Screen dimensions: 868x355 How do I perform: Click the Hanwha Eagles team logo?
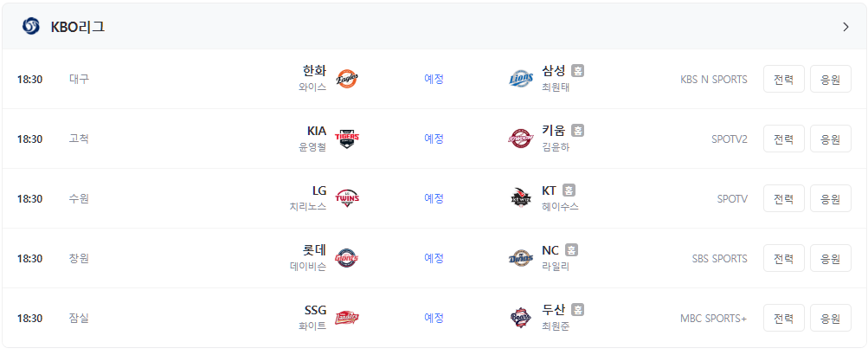coord(347,79)
